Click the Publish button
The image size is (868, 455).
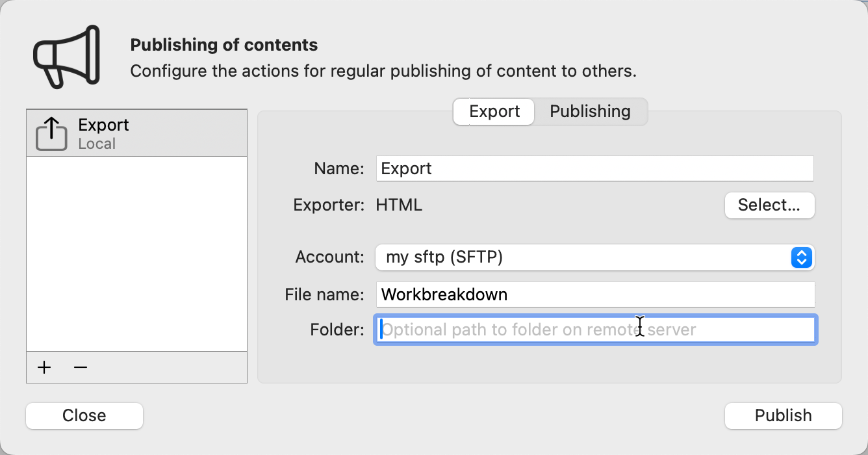783,415
